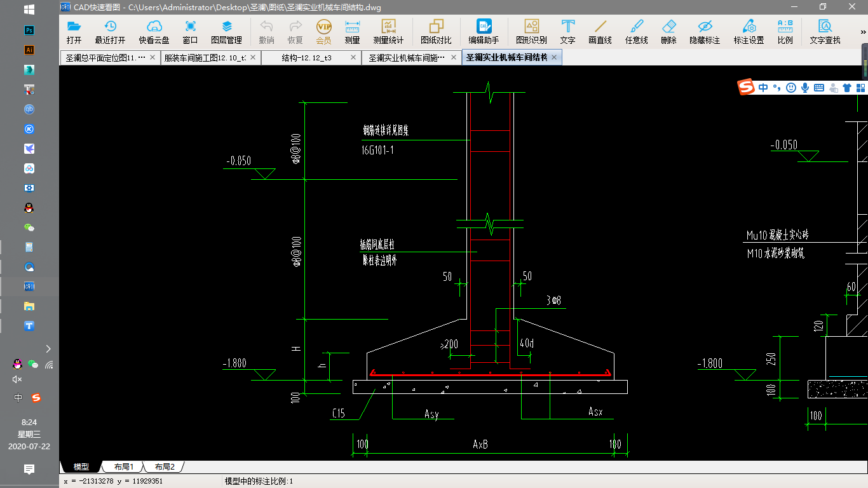Screen dimensions: 868x488
Task: Launch Illustrator from the taskbar
Action: click(x=29, y=50)
